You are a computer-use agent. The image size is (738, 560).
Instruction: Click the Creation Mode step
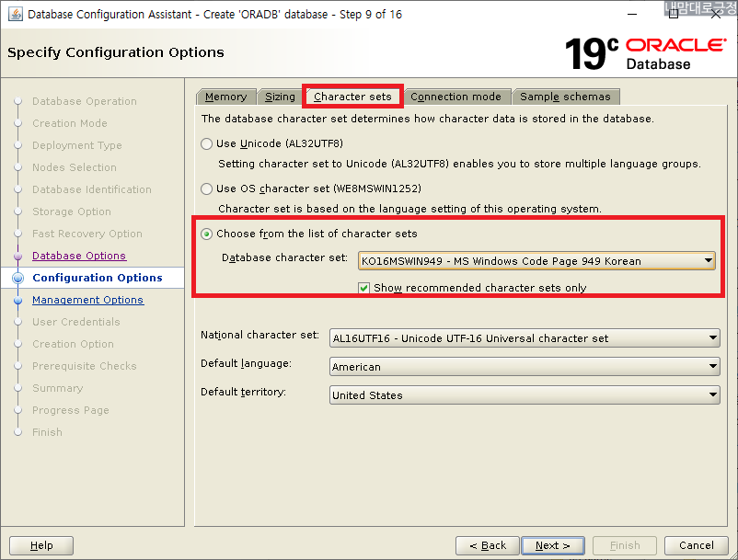coord(70,123)
